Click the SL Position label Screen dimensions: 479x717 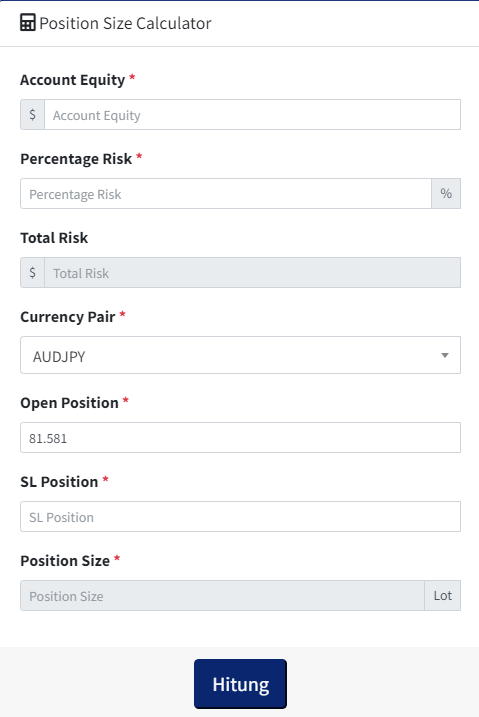click(59, 482)
